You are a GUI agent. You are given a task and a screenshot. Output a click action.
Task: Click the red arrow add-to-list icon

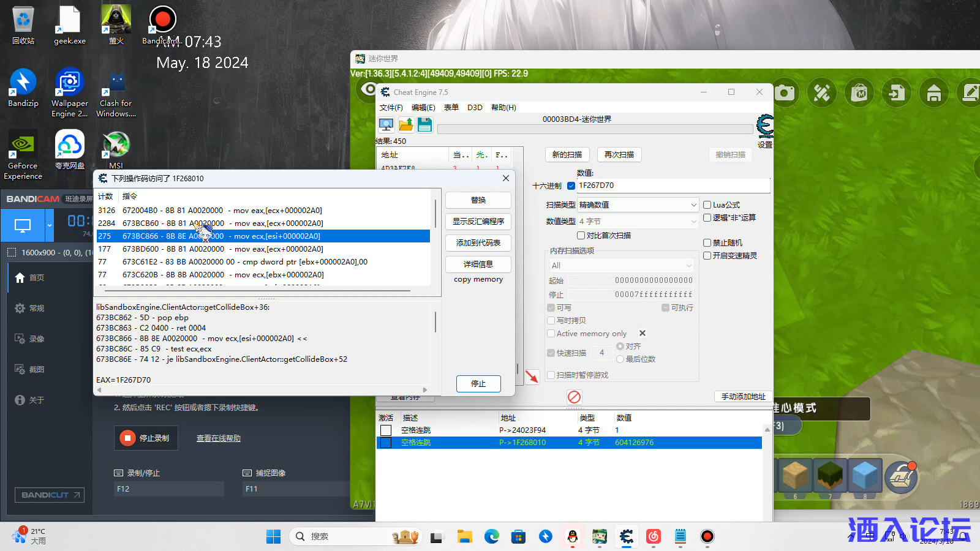(532, 377)
